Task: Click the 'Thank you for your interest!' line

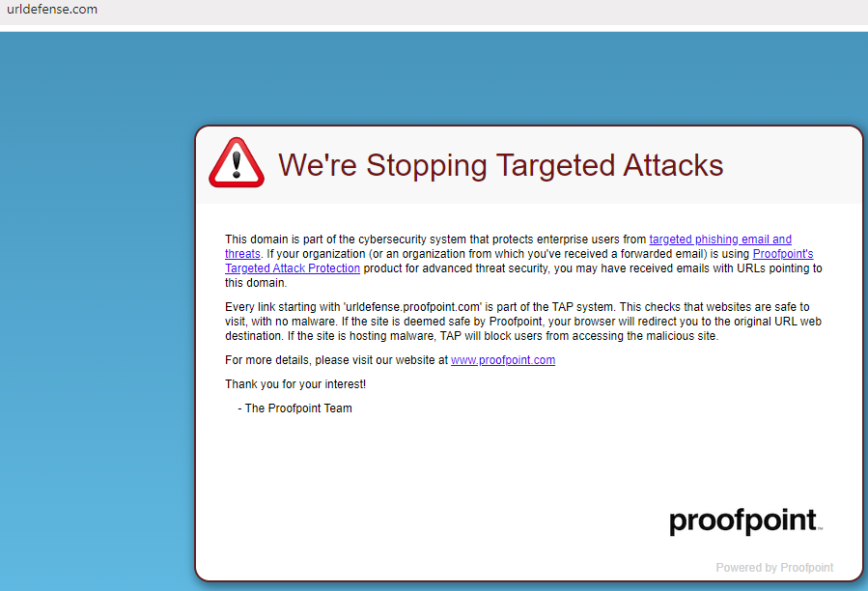Action: tap(295, 383)
